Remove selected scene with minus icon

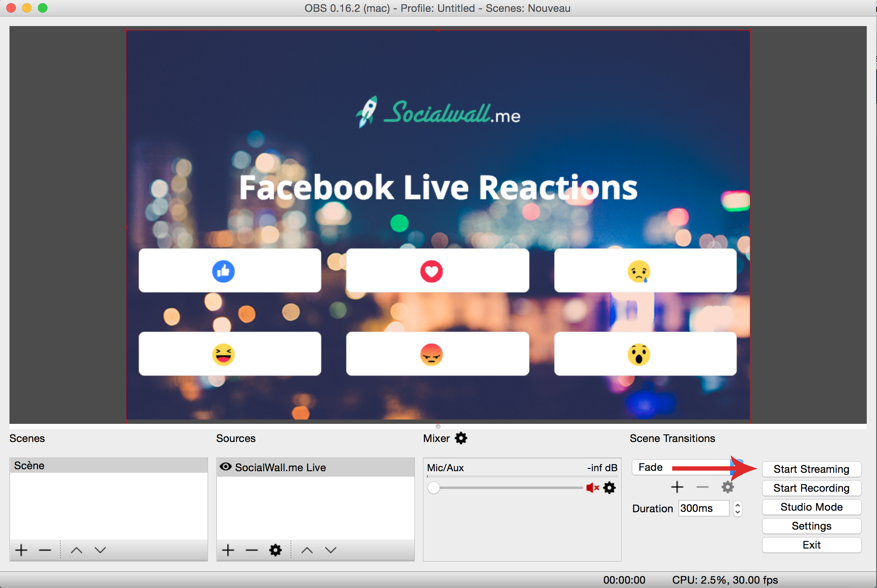pyautogui.click(x=45, y=550)
